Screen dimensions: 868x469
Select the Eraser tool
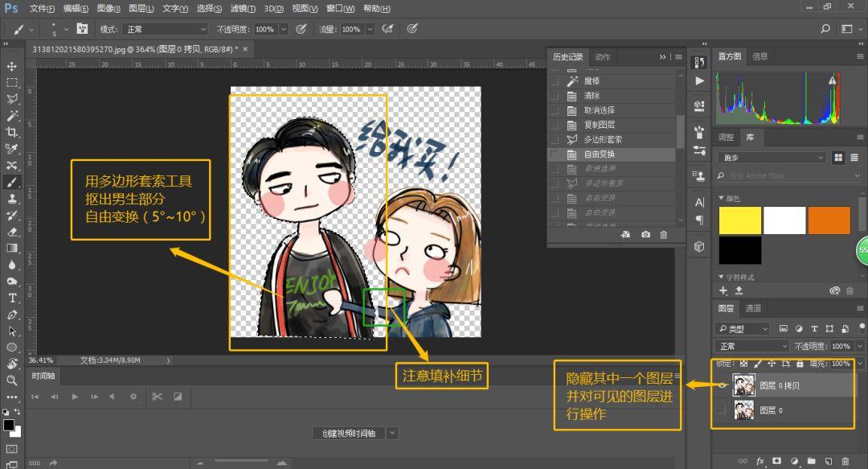coord(11,232)
